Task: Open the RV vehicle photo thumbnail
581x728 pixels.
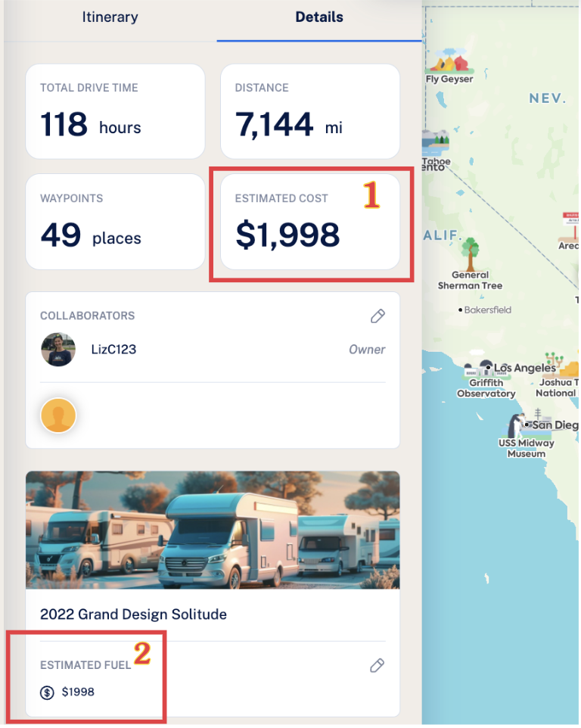Action: point(213,530)
